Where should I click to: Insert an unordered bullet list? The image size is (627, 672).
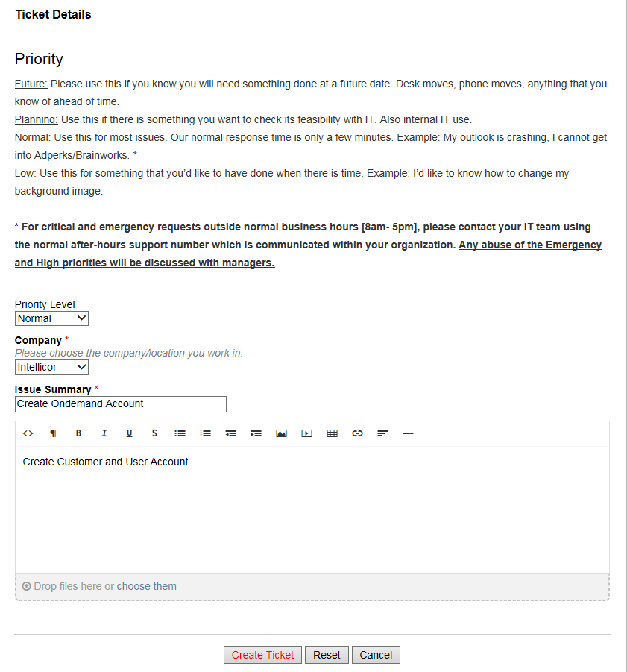tap(180, 433)
